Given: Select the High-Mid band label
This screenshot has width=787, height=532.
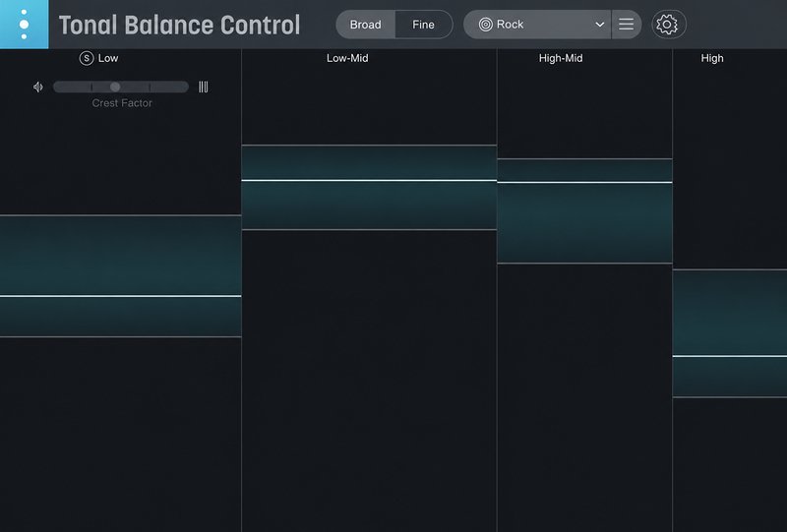Looking at the screenshot, I should click(x=561, y=58).
